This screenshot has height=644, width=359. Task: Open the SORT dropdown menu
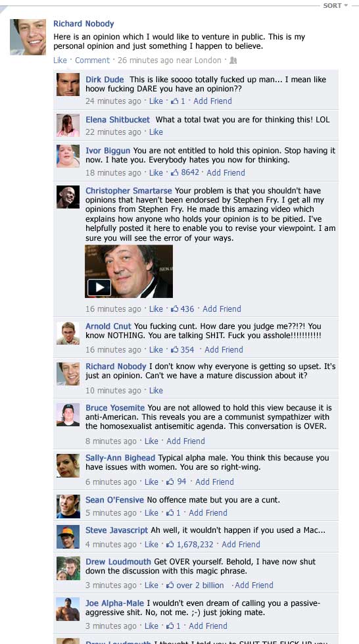click(335, 5)
